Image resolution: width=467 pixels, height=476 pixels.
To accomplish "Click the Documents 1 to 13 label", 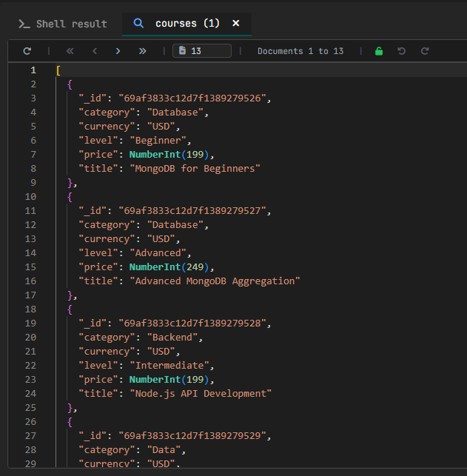I will click(300, 51).
